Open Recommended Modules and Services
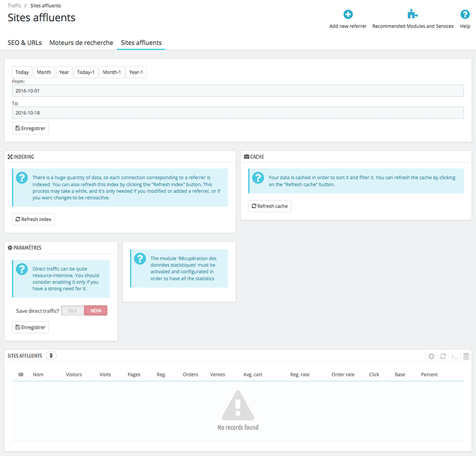The height and width of the screenshot is (456, 476). pos(412,15)
